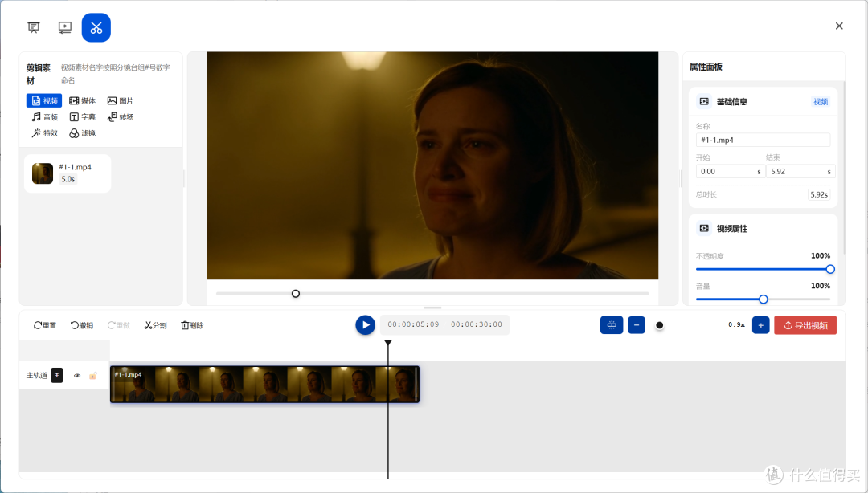
Task: Switch to the 字幕 material tab
Action: (x=82, y=116)
